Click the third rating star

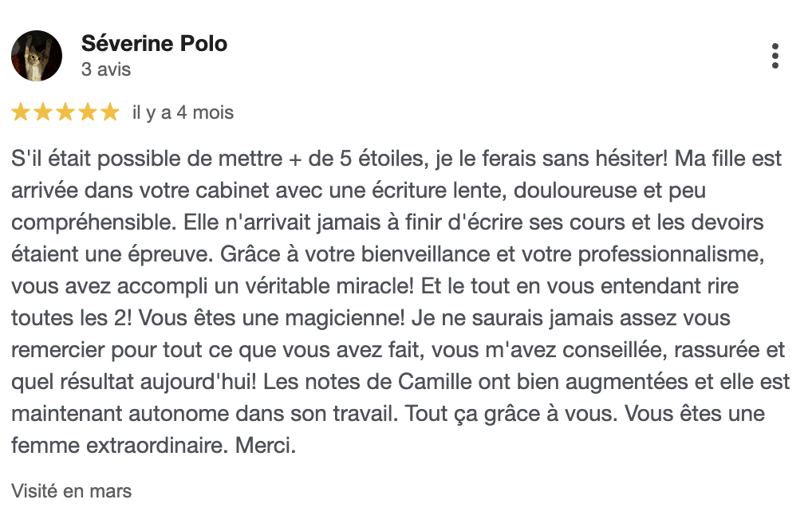click(x=65, y=112)
